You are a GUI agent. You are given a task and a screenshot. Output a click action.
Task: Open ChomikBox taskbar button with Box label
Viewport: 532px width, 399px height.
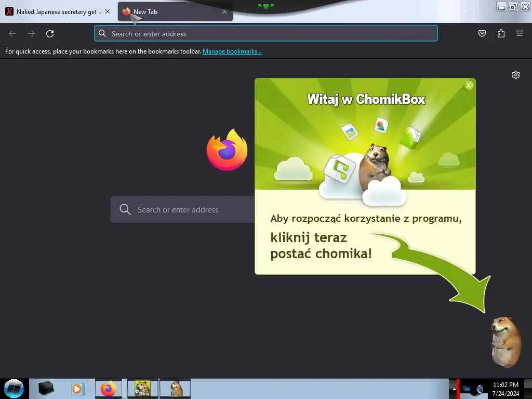[x=142, y=389]
